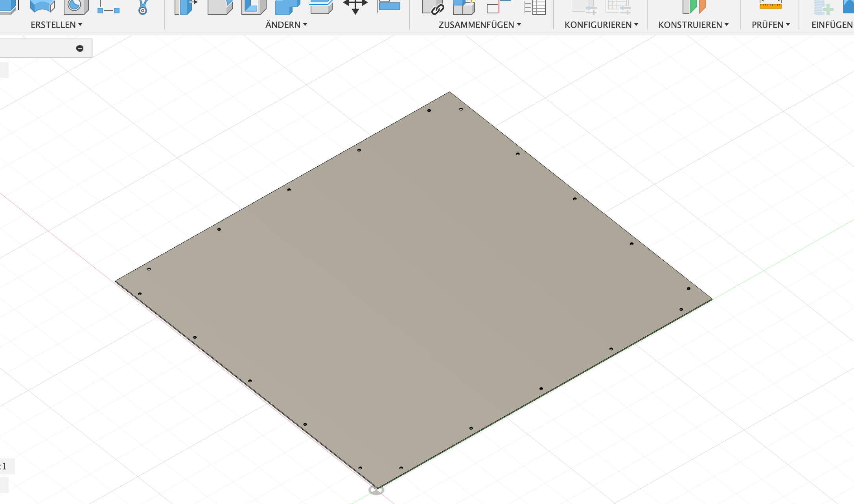Click the Align tool icon

[388, 6]
